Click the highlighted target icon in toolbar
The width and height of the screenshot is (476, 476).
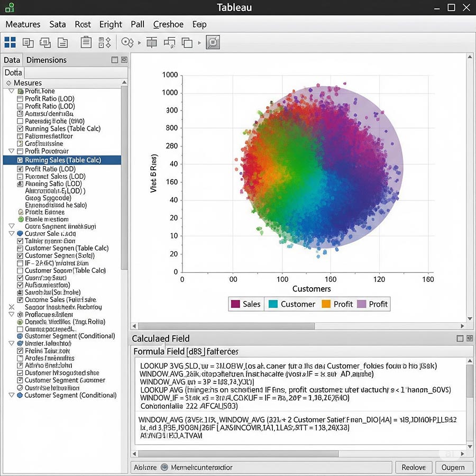213,42
